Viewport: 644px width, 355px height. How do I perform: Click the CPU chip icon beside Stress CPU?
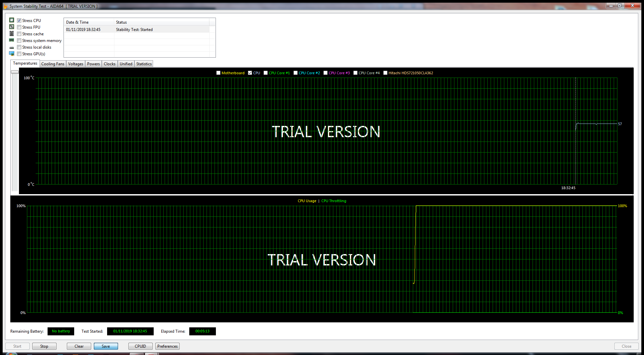12,20
